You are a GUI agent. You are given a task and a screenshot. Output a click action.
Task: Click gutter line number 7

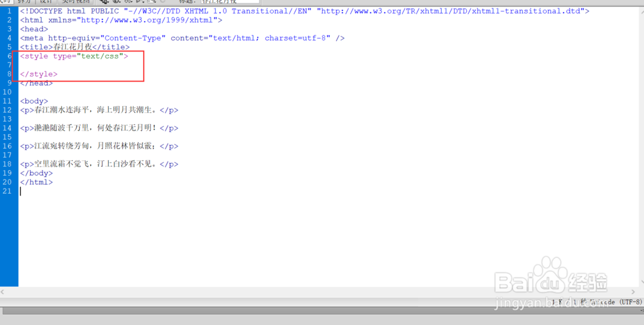tap(9, 65)
